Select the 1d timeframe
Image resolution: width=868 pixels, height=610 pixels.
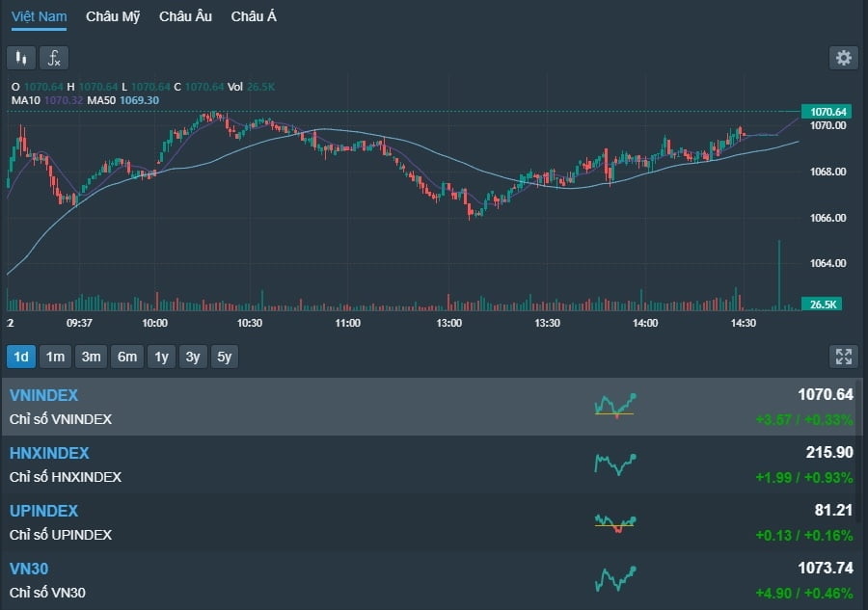(x=21, y=357)
